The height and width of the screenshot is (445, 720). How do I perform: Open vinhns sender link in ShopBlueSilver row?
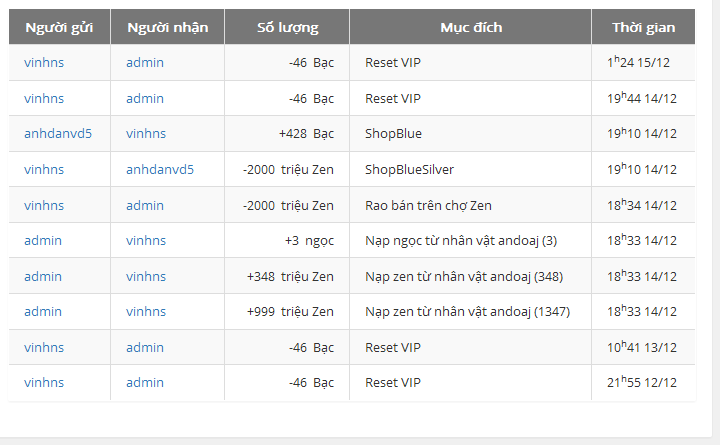[x=44, y=169]
